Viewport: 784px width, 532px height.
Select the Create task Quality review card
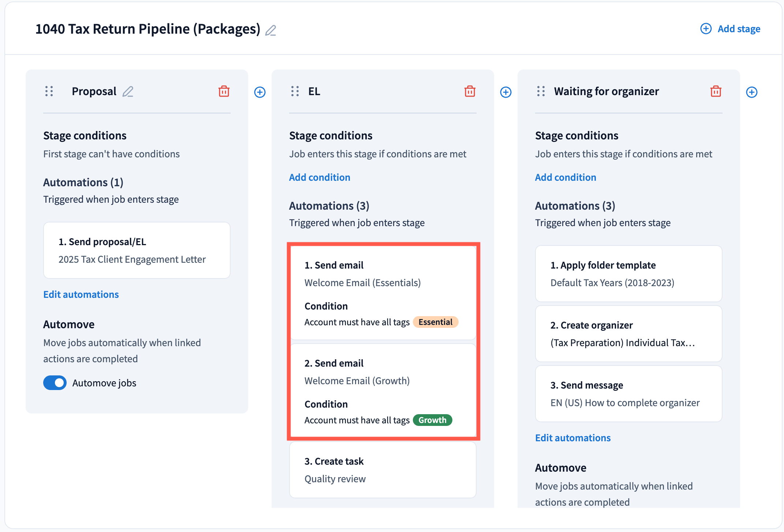382,470
